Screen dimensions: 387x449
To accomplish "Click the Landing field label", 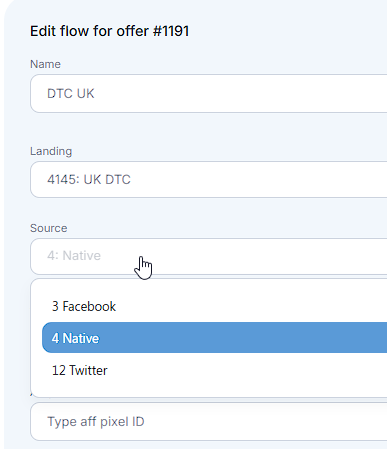I will point(51,151).
